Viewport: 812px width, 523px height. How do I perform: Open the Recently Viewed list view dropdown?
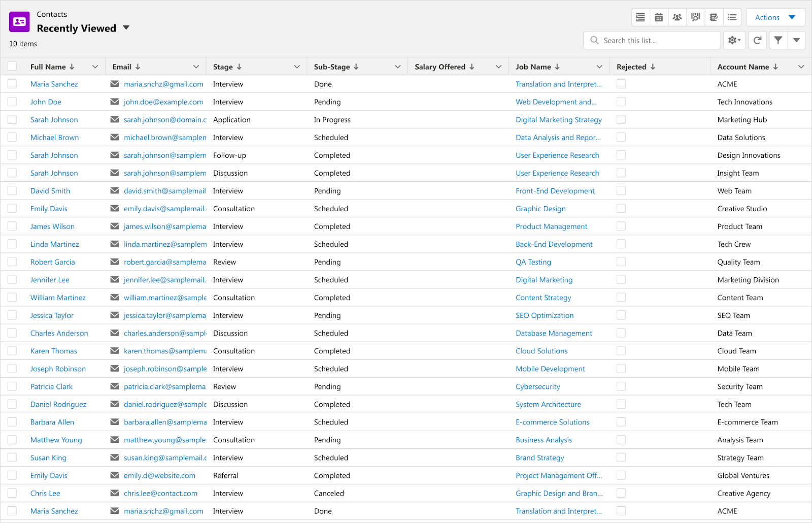click(x=126, y=28)
